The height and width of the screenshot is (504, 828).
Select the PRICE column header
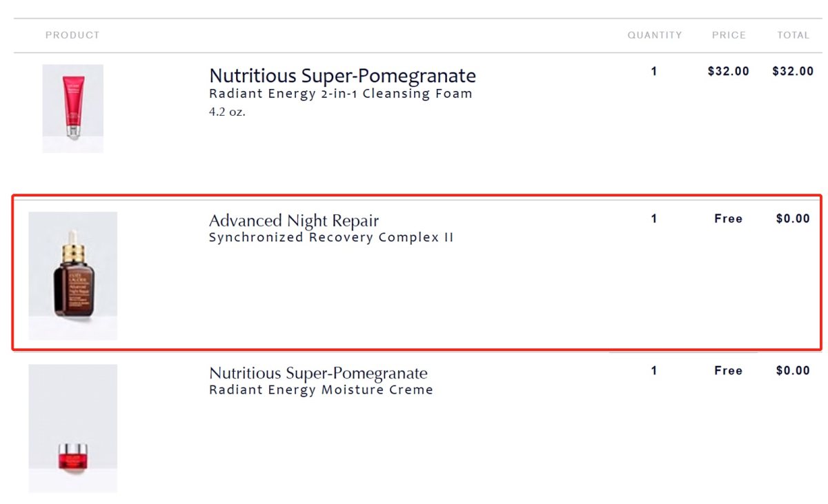pyautogui.click(x=729, y=35)
